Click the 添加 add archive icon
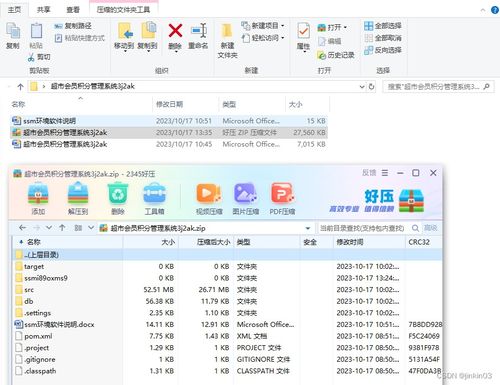The height and width of the screenshot is (385, 500). point(38,193)
